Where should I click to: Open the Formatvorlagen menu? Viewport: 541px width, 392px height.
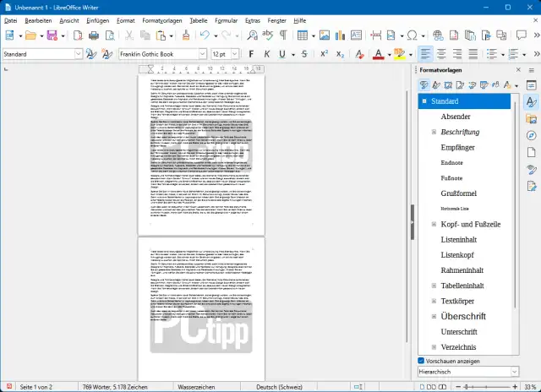[x=161, y=19]
